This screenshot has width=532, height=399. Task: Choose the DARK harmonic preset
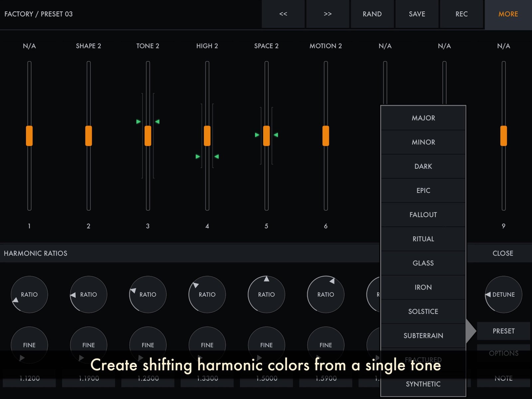[x=423, y=166]
